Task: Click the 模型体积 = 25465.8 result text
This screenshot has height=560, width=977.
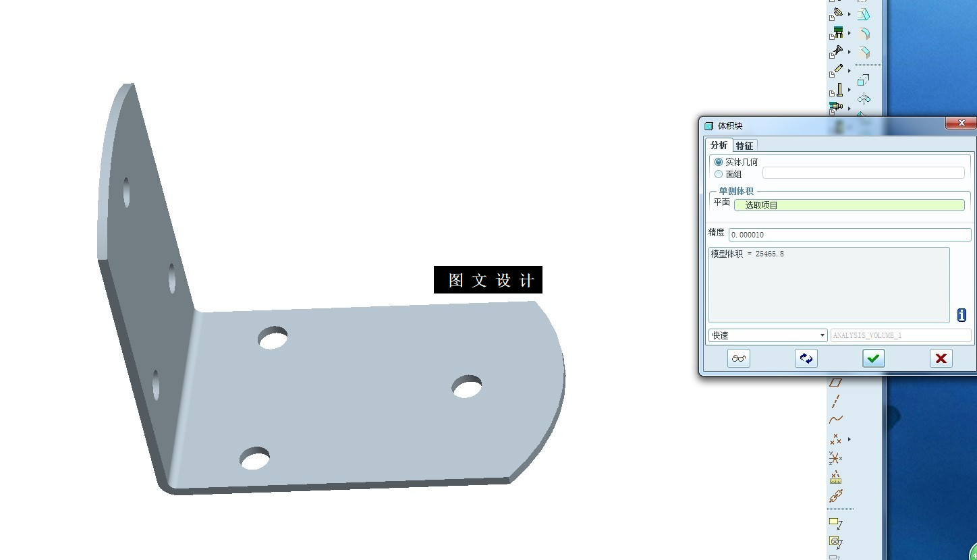Action: 748,254
